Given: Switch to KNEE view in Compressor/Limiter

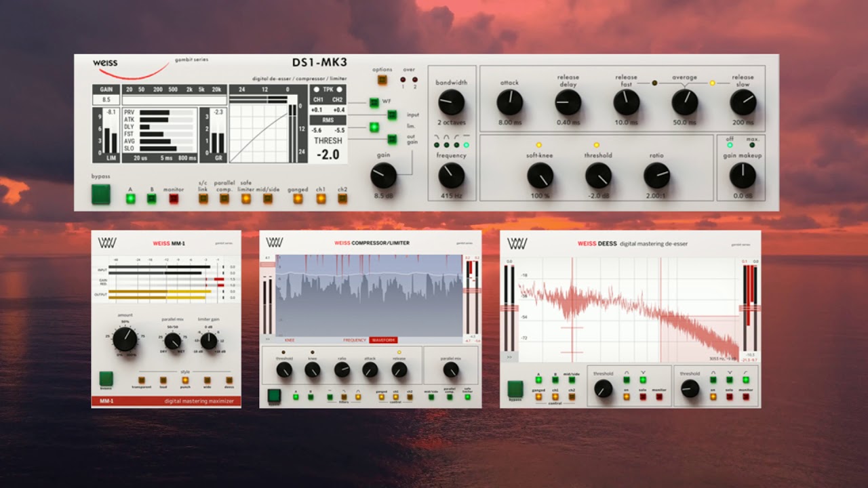Looking at the screenshot, I should coord(290,340).
